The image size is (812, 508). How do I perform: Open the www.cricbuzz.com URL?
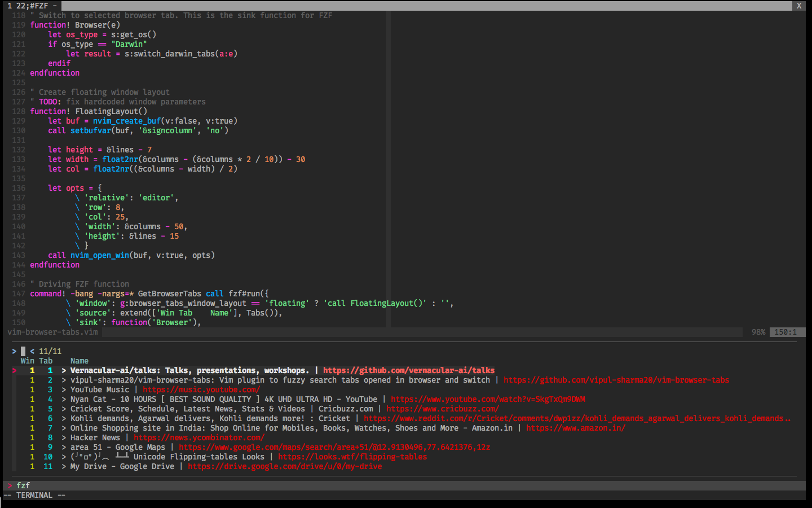pyautogui.click(x=443, y=409)
